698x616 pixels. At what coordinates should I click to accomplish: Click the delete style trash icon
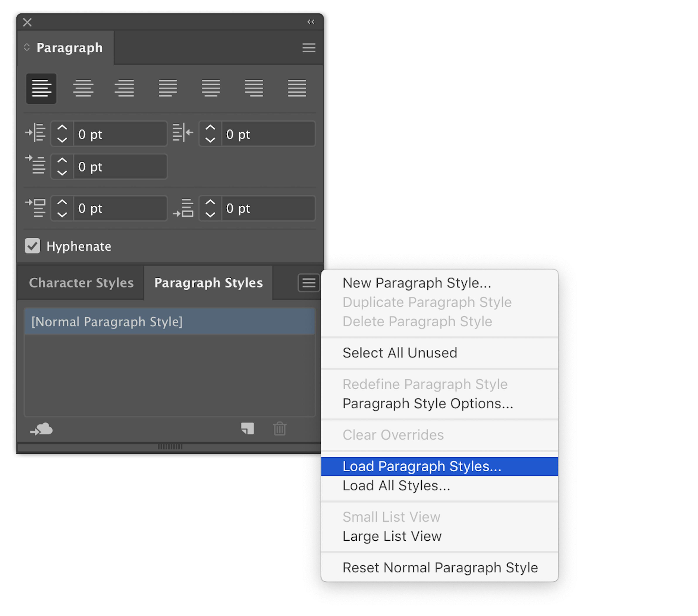coord(279,429)
